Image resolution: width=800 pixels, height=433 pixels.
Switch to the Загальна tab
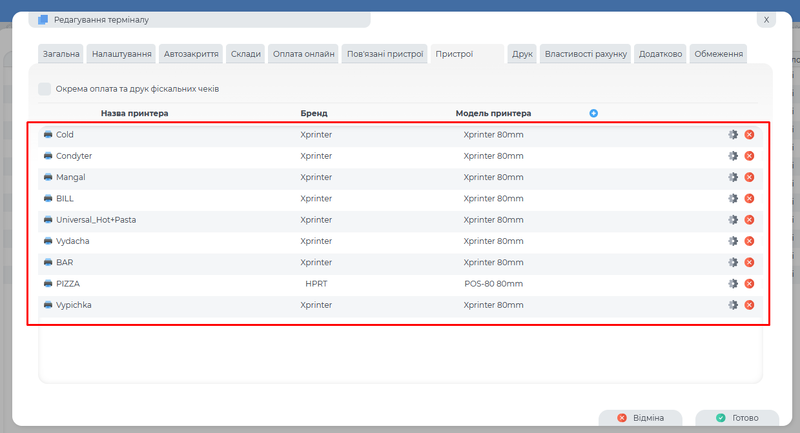[x=60, y=53]
